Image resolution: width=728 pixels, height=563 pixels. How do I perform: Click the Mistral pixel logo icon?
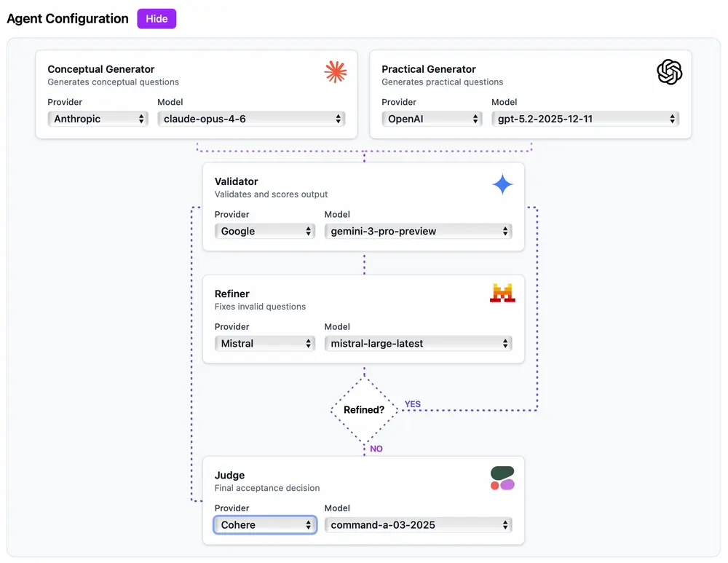[502, 293]
